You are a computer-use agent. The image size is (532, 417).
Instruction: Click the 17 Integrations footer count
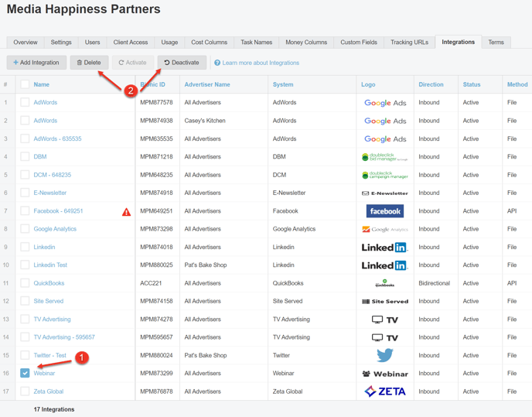point(54,409)
